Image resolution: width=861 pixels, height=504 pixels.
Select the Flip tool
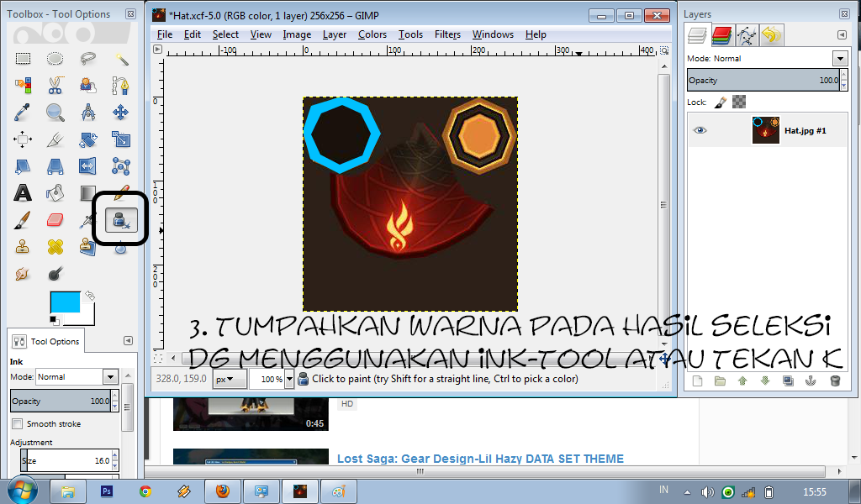pyautogui.click(x=87, y=166)
